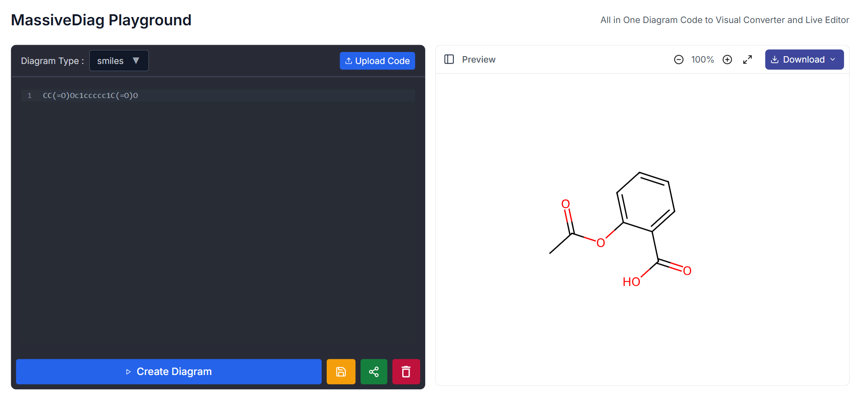Image resolution: width=868 pixels, height=398 pixels.
Task: Zoom out the preview with minus icon
Action: pyautogui.click(x=678, y=60)
